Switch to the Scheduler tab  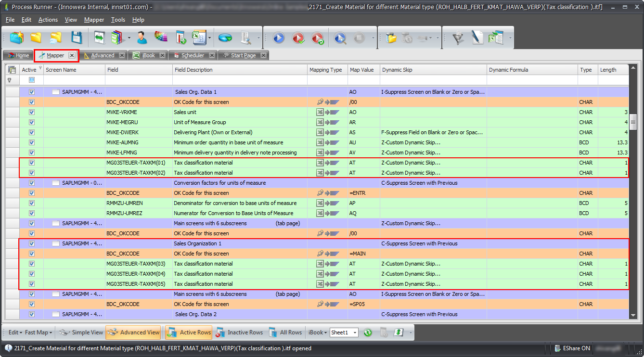pyautogui.click(x=193, y=55)
